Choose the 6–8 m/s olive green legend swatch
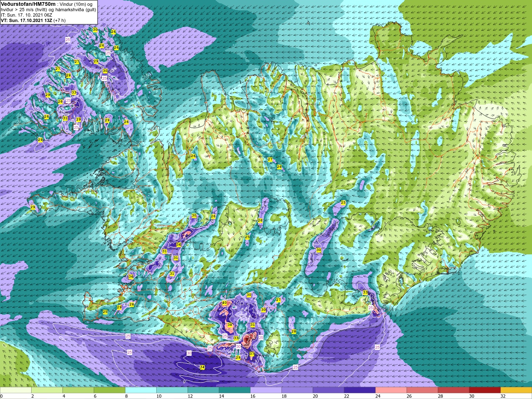The image size is (532, 399). click(x=110, y=390)
